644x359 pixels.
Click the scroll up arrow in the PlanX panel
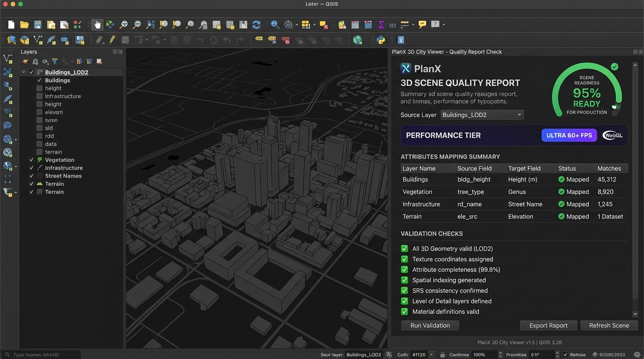coord(635,65)
